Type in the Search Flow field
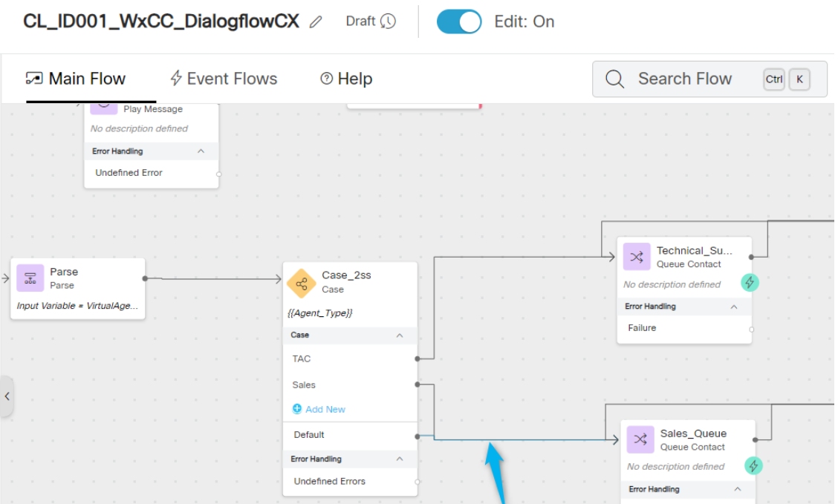This screenshot has width=838, height=504. pyautogui.click(x=691, y=79)
